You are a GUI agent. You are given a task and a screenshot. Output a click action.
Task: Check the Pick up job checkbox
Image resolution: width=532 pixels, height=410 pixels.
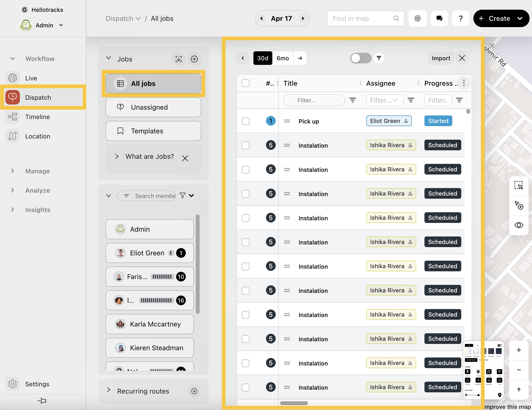tap(246, 121)
